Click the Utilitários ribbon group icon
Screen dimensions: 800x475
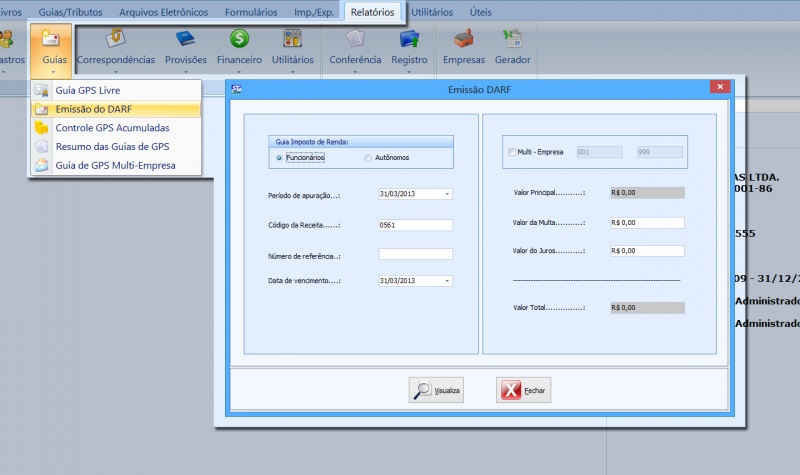[292, 40]
